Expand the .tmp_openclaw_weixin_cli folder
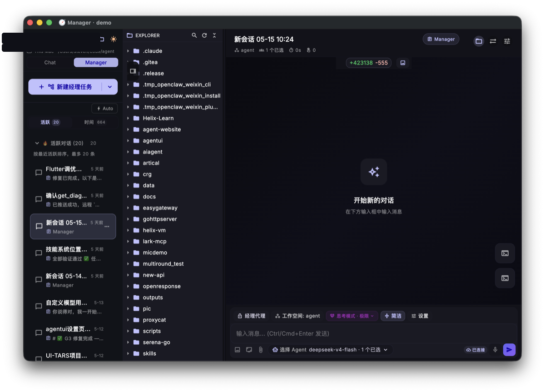 (x=128, y=84)
